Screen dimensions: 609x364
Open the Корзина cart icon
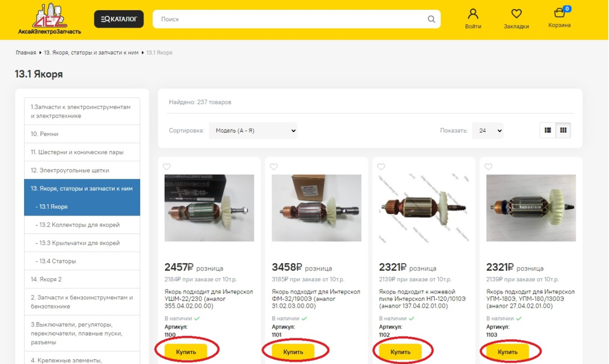559,17
